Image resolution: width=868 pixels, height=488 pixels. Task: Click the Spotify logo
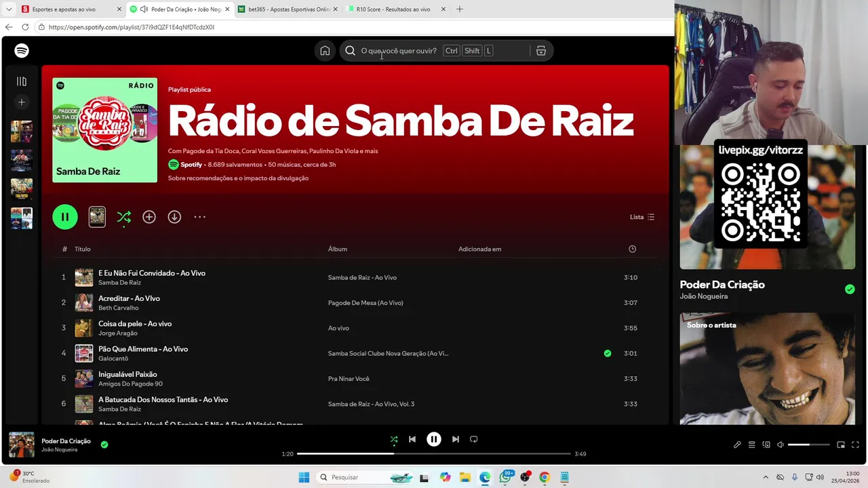click(22, 51)
